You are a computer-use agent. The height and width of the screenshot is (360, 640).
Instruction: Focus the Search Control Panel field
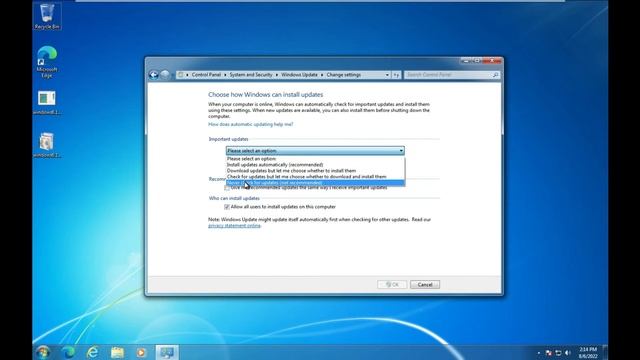(448, 75)
